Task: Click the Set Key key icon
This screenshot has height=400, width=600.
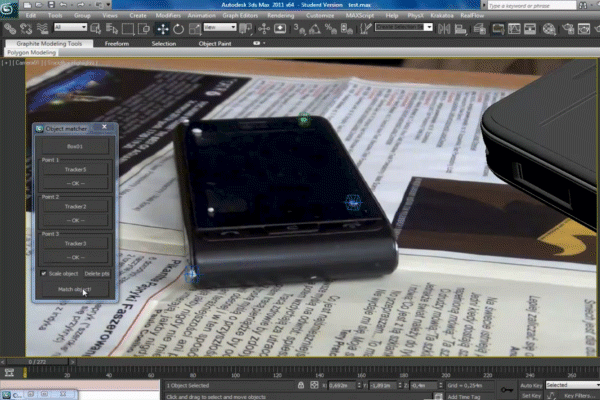Action: [x=509, y=385]
